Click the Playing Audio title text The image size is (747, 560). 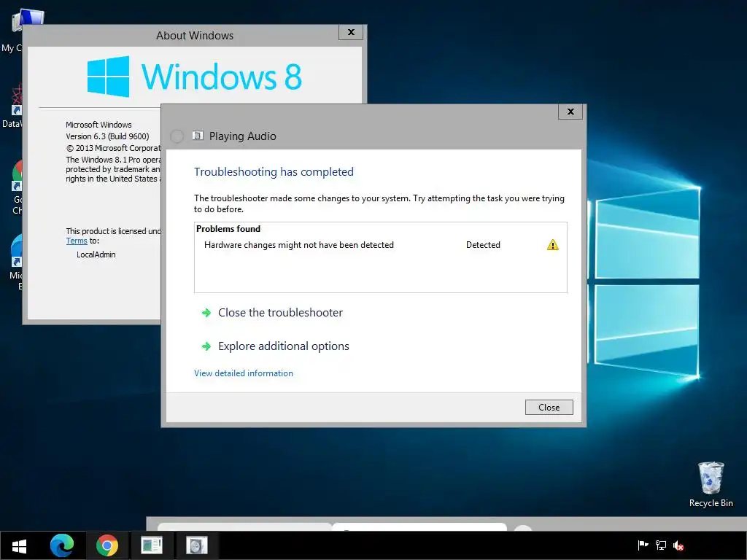coord(242,136)
